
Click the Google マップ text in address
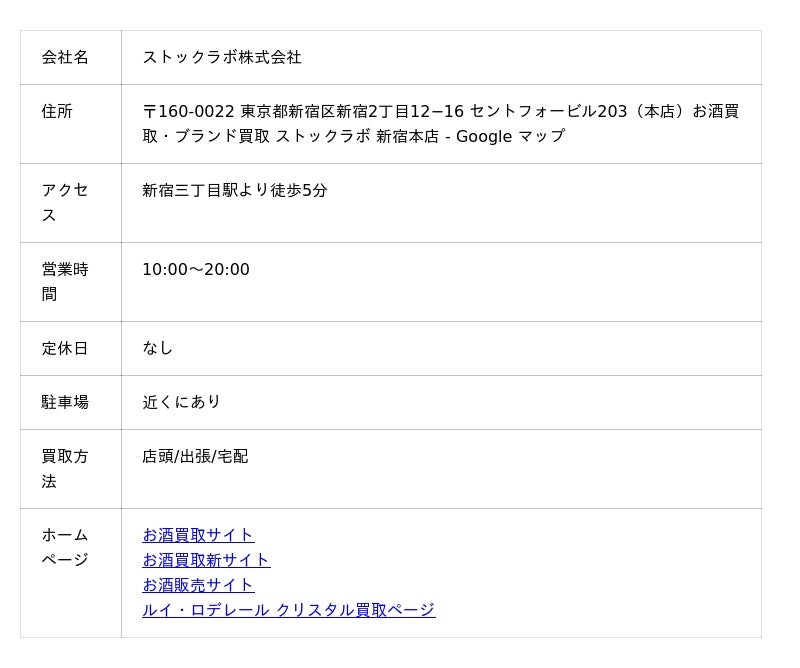tap(510, 137)
